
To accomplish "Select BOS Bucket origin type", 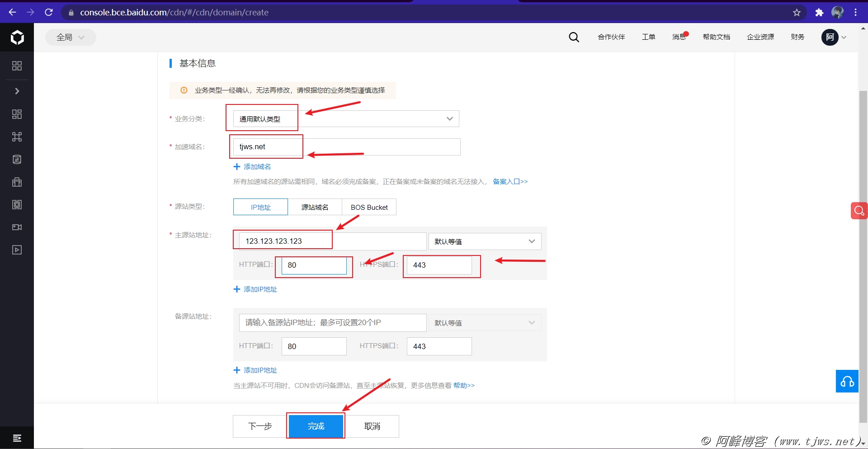I will (x=369, y=207).
